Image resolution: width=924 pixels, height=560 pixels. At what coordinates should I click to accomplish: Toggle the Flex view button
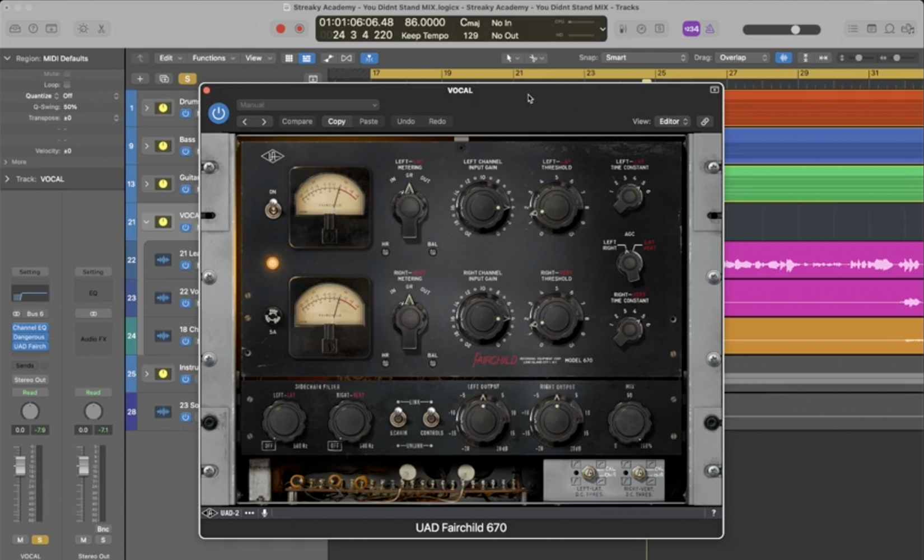pyautogui.click(x=347, y=58)
